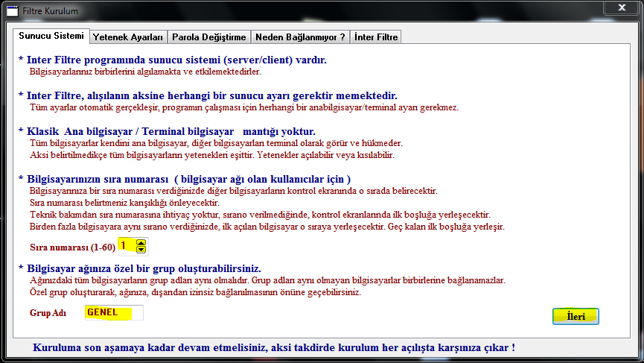Switch to the İnter Filtre tab
The image size is (644, 363).
click(376, 37)
